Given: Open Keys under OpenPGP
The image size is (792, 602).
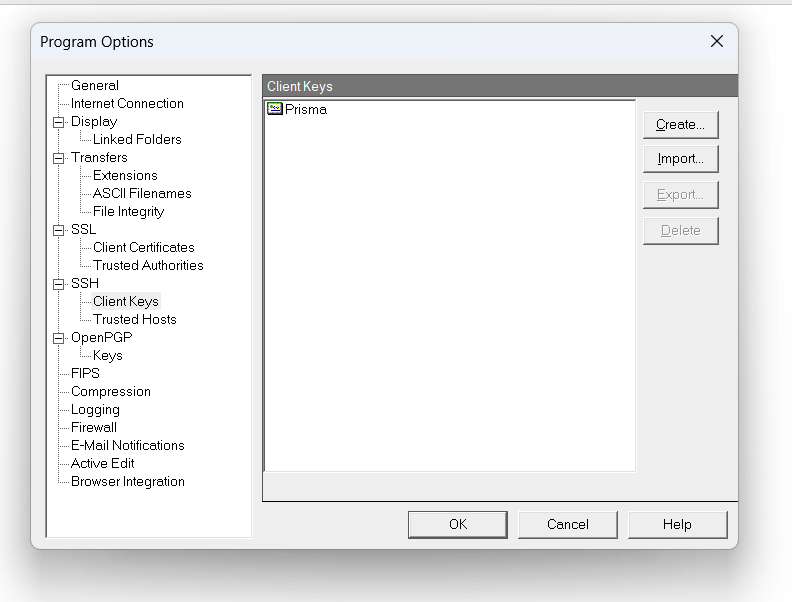Looking at the screenshot, I should (x=108, y=356).
